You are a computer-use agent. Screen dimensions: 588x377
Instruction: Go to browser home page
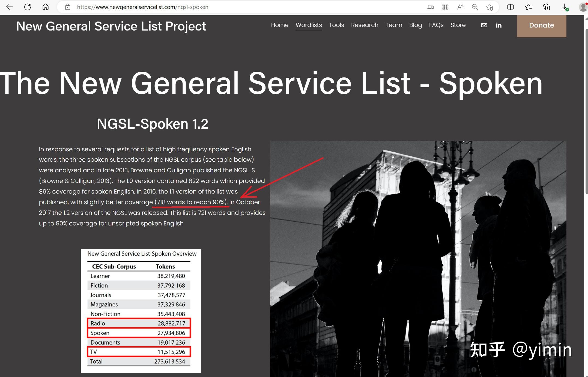(x=46, y=7)
